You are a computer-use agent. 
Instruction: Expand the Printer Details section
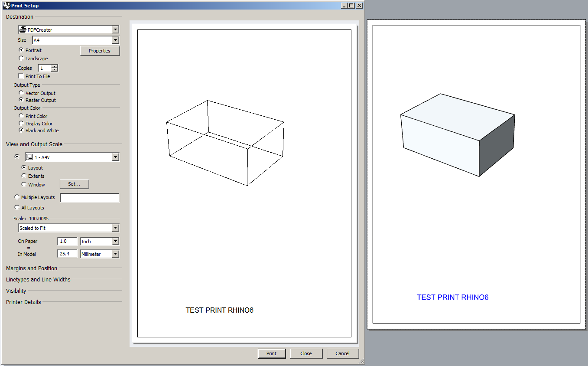[x=23, y=302]
